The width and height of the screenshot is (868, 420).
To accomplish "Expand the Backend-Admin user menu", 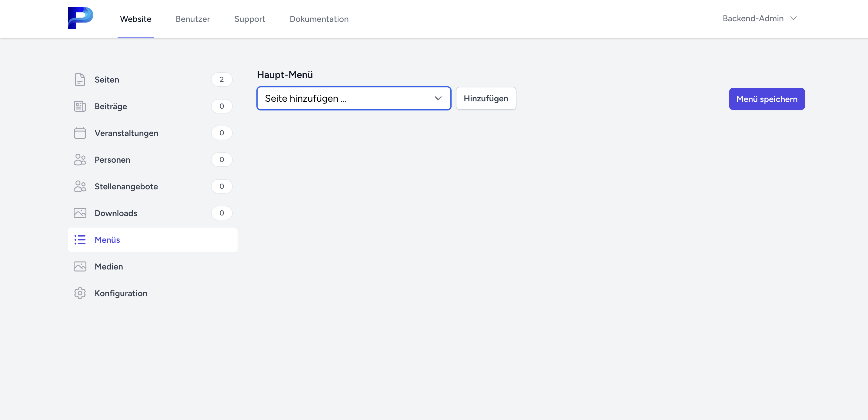I will point(753,19).
